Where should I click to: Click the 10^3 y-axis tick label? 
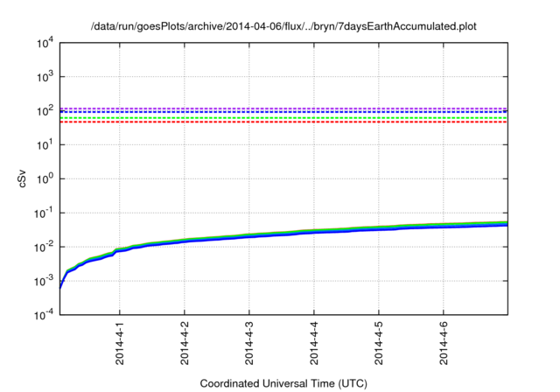point(45,77)
